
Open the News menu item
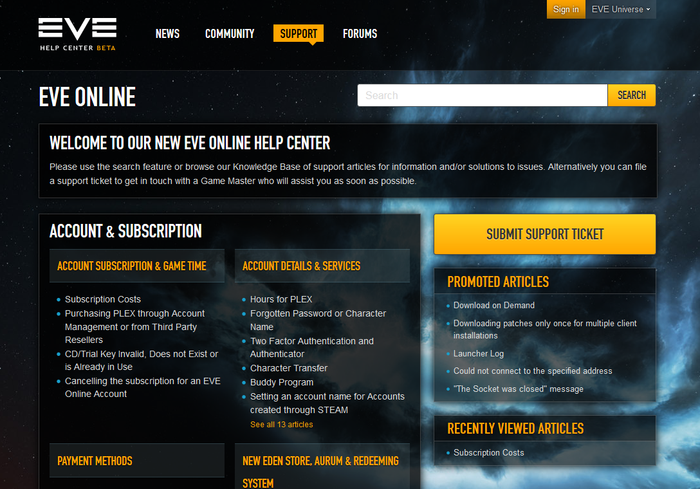point(167,33)
